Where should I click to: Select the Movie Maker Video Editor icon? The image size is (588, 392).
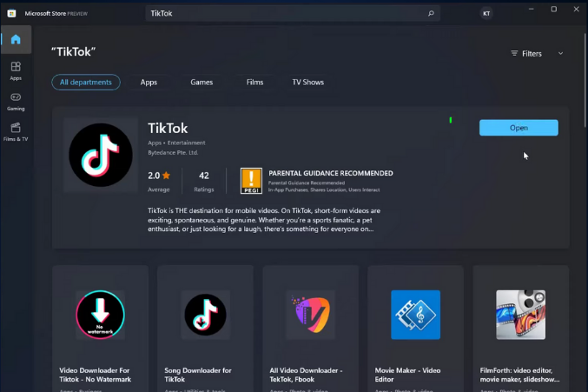[x=415, y=315]
